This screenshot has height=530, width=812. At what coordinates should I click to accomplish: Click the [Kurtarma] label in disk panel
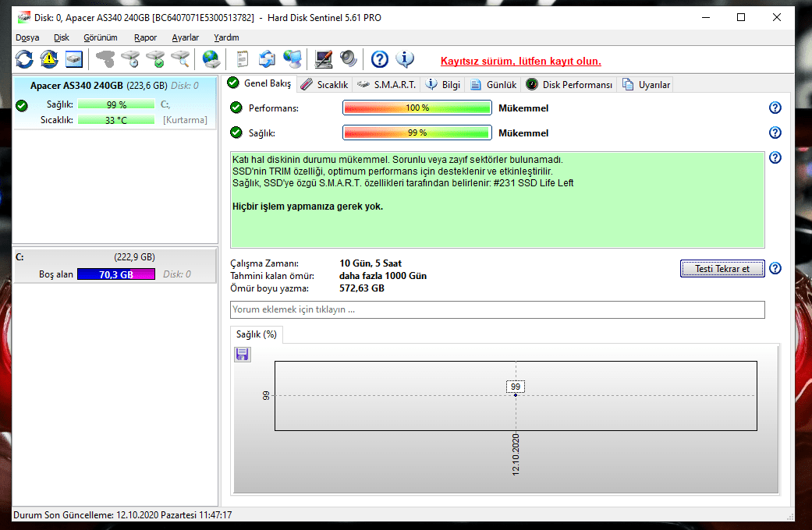185,120
